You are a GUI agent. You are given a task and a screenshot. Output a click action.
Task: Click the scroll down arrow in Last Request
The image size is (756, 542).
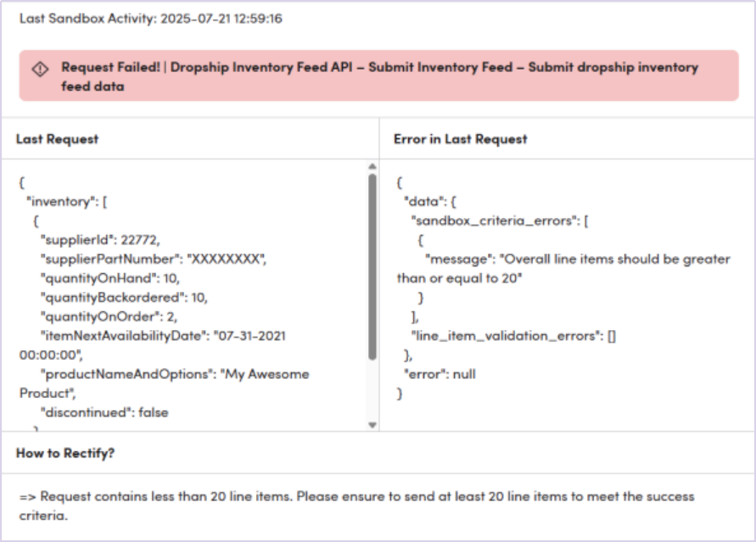tap(372, 424)
